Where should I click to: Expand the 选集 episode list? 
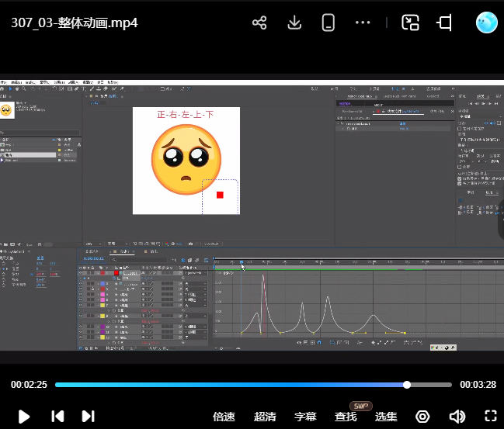(386, 417)
